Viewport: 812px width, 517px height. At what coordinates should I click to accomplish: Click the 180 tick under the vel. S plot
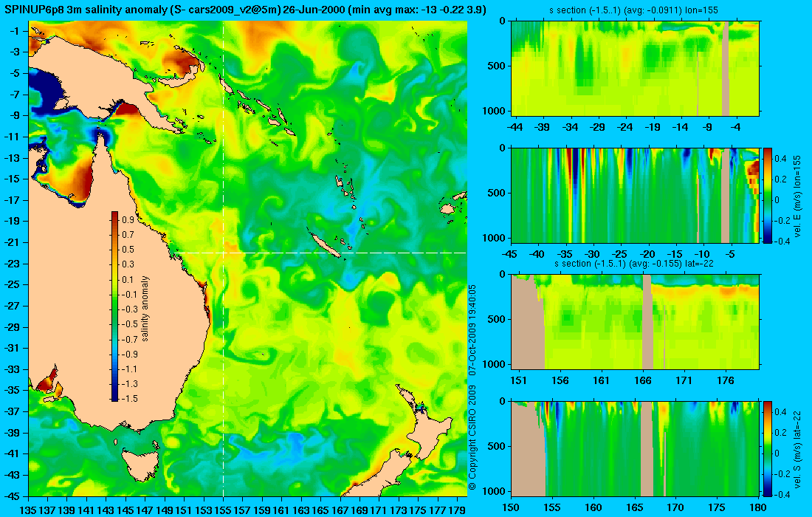(x=758, y=507)
